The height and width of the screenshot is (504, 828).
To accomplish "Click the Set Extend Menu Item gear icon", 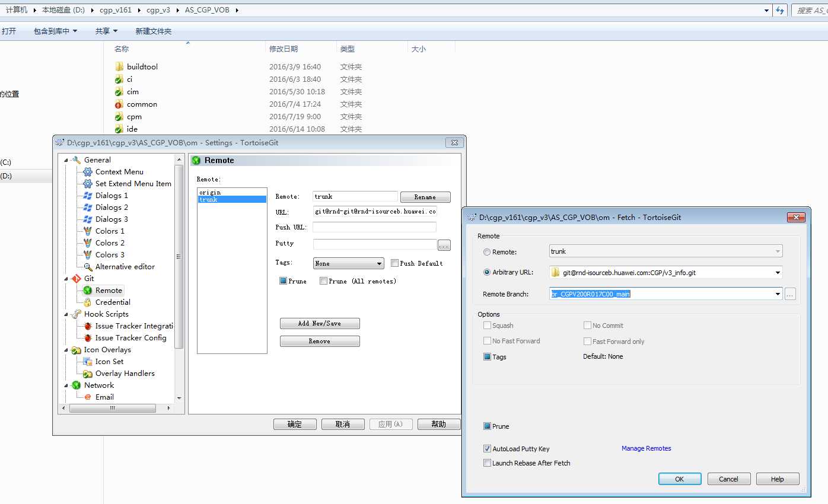I will coord(88,184).
